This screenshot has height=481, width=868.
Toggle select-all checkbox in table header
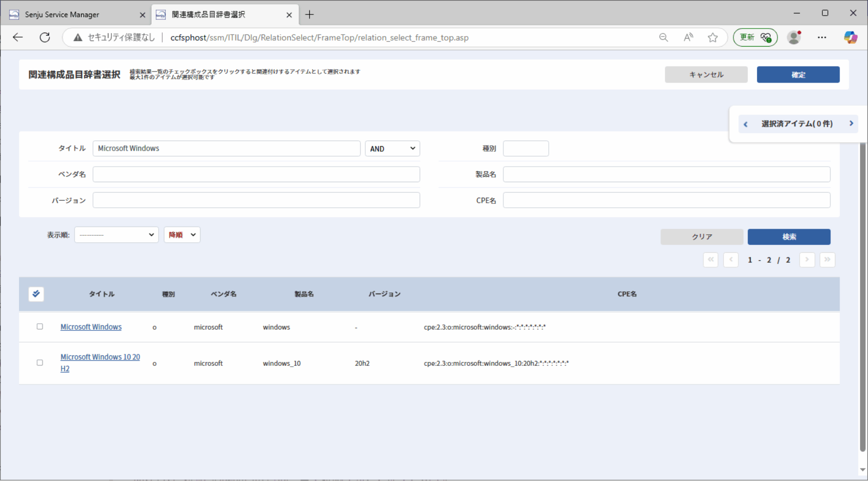click(36, 294)
